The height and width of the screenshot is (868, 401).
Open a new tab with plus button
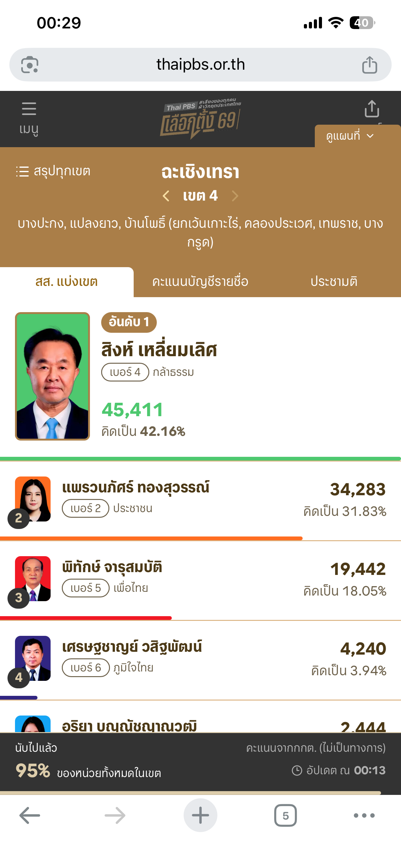click(200, 816)
